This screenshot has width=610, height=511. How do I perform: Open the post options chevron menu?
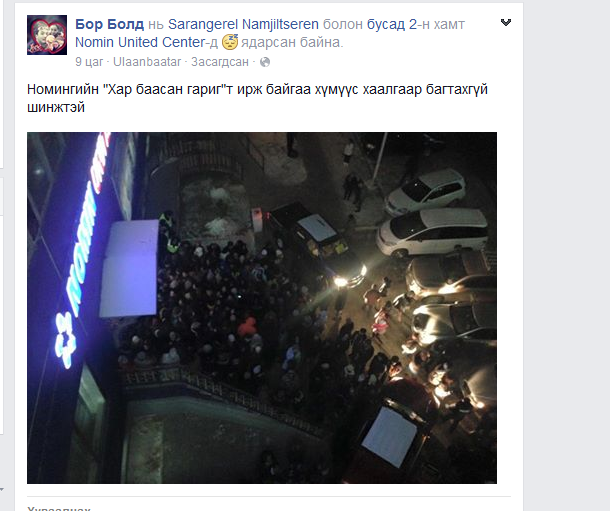505,23
